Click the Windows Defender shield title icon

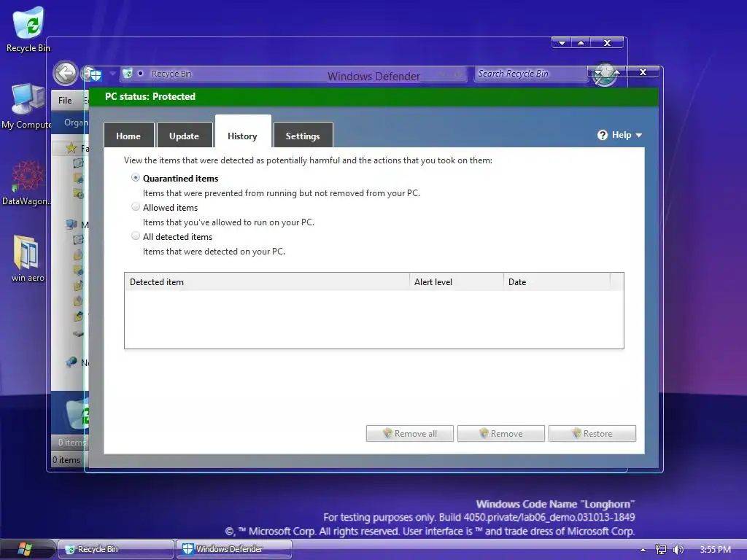pos(96,75)
